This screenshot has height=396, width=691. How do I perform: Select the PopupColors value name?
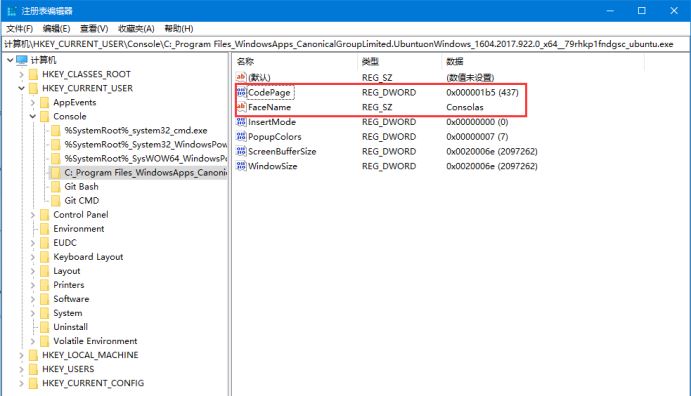pyautogui.click(x=275, y=137)
